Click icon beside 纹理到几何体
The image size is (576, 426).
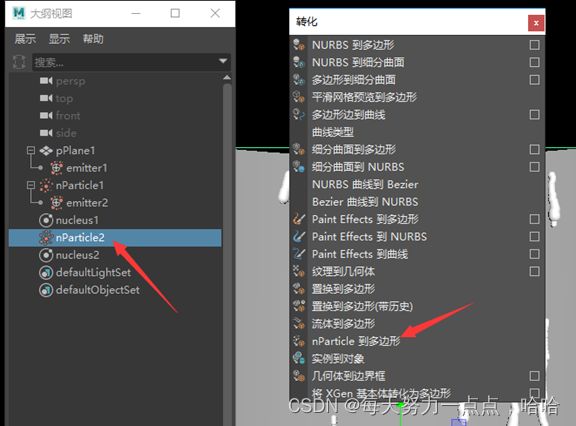tap(299, 271)
